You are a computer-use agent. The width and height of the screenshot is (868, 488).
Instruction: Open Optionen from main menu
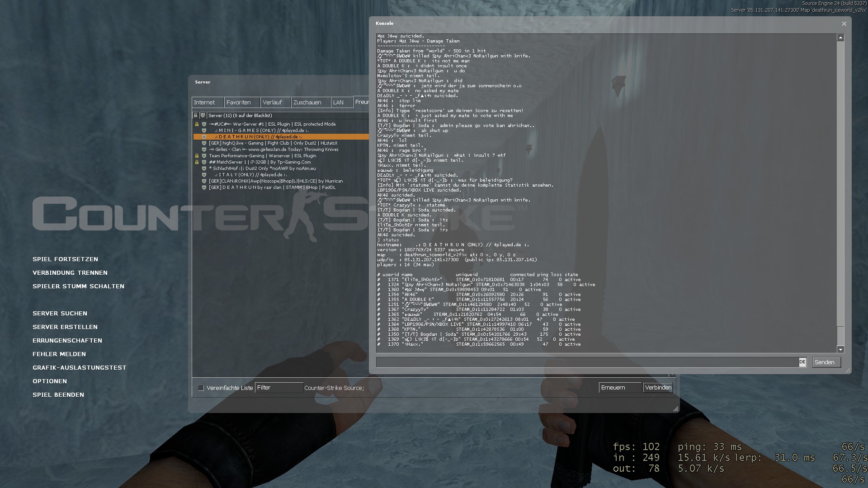50,381
